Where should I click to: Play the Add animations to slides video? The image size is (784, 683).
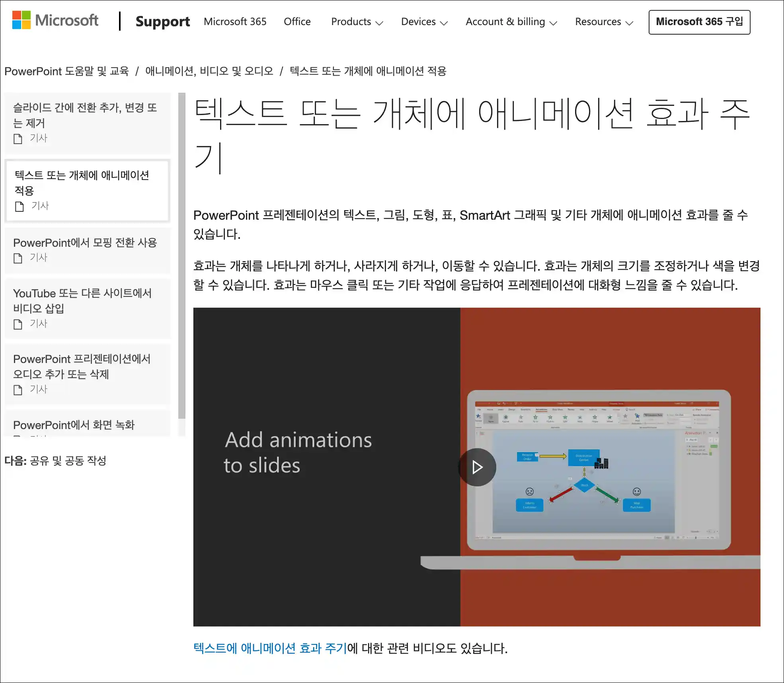[477, 467]
